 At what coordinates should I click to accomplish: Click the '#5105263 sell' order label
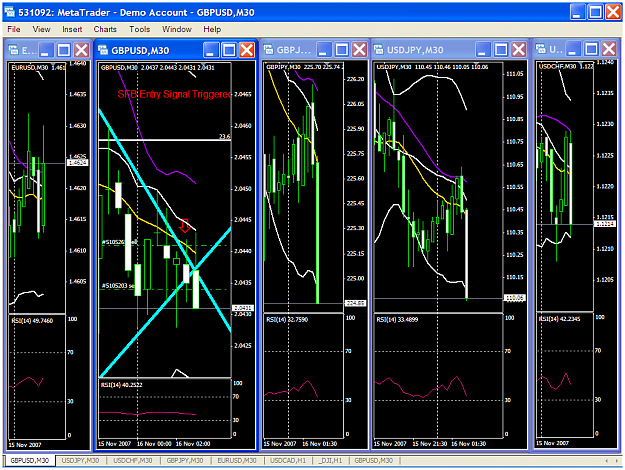120,242
